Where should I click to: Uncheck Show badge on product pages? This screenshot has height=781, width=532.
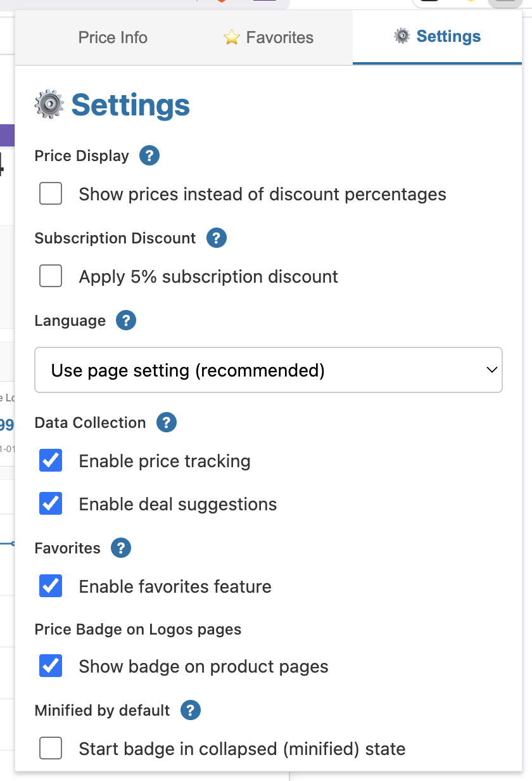[51, 666]
